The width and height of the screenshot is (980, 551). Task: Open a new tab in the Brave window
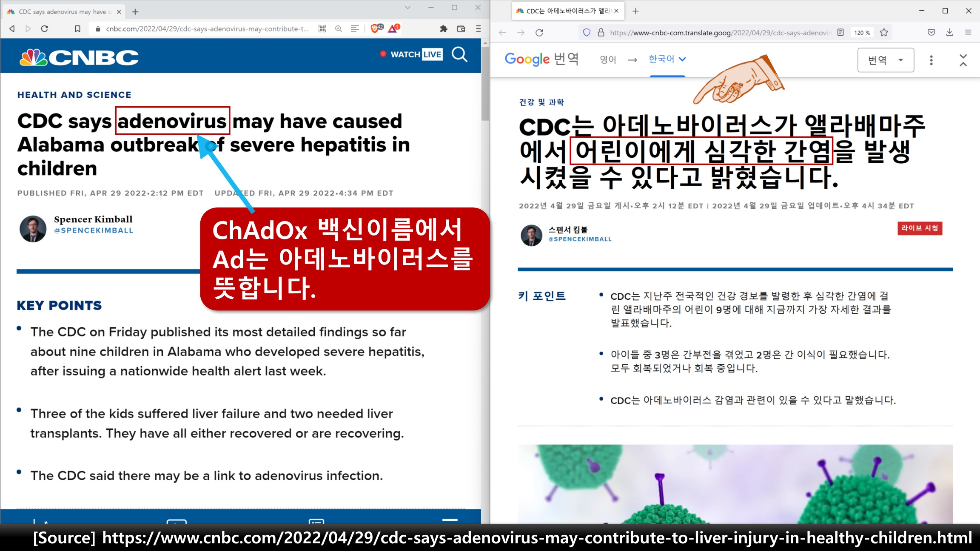click(x=135, y=11)
